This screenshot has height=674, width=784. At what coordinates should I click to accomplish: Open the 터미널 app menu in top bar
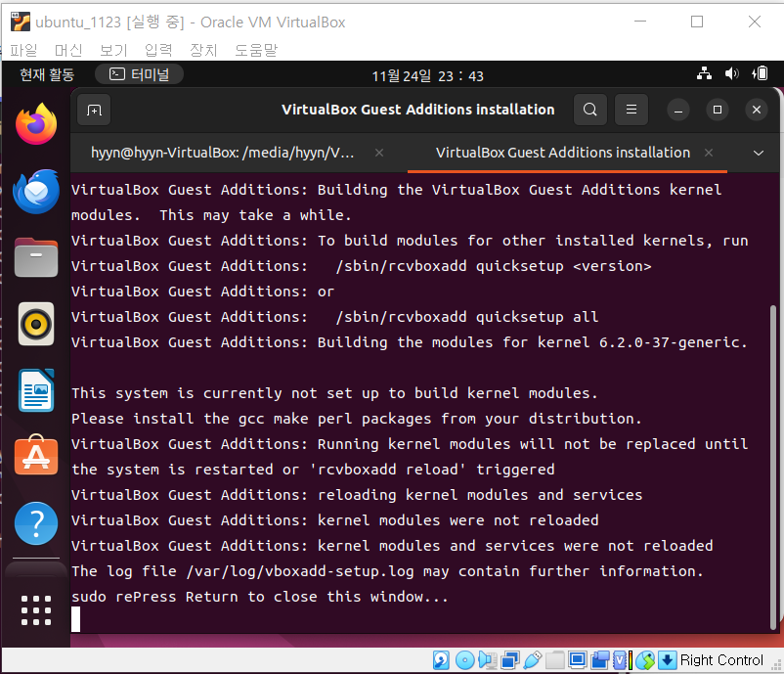[x=140, y=74]
